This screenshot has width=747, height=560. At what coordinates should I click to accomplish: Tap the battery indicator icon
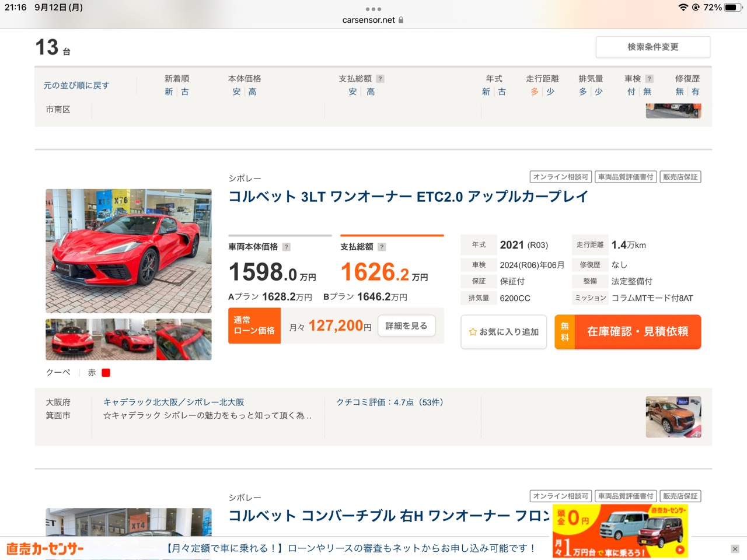coord(734,8)
